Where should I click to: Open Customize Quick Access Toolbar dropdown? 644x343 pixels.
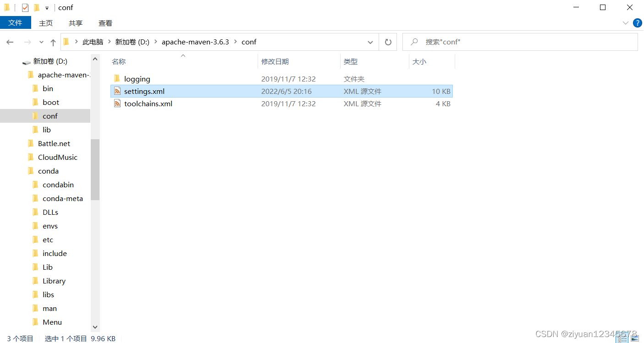coord(47,8)
